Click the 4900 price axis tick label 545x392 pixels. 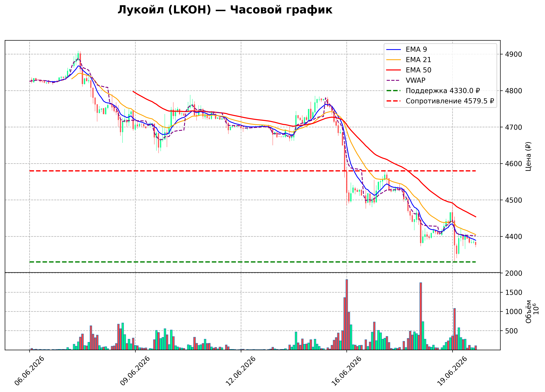(x=514, y=54)
